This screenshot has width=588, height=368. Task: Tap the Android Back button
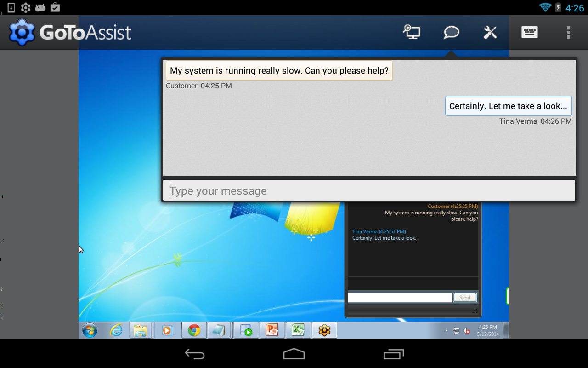195,354
